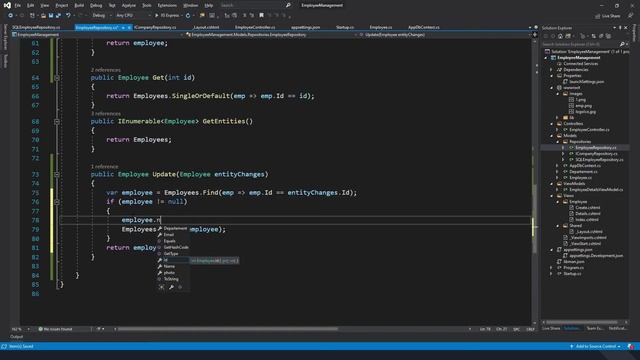The height and width of the screenshot is (360, 640).
Task: Open the Update(Employee entityChanges) member dropdown
Action: coord(444,35)
